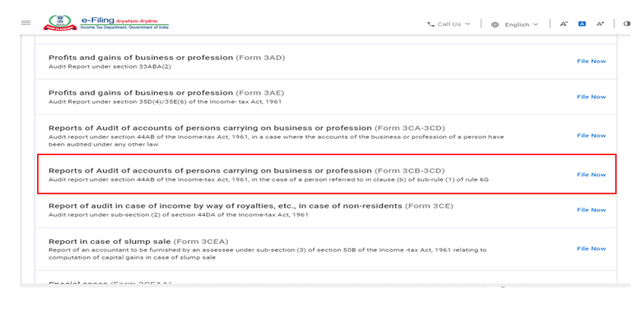This screenshot has height=316, width=644.
Task: File Now for Form 3AD
Action: click(x=591, y=61)
